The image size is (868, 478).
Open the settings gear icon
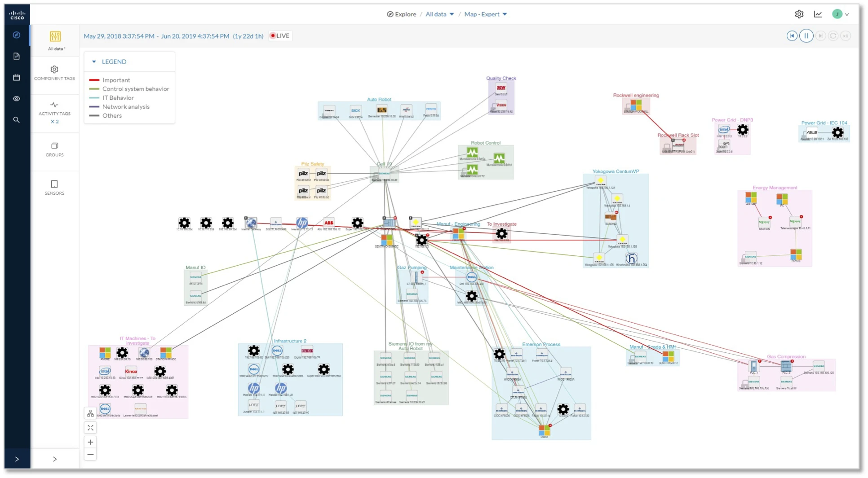point(799,14)
